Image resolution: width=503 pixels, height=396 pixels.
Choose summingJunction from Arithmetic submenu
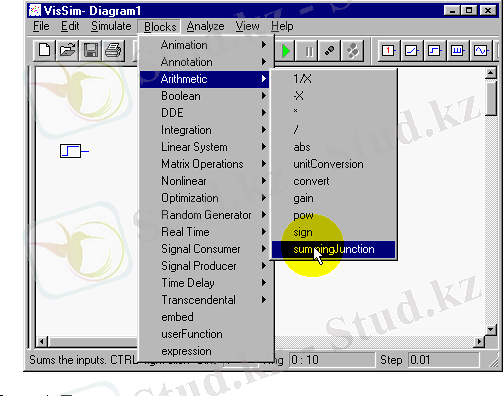[x=334, y=249]
